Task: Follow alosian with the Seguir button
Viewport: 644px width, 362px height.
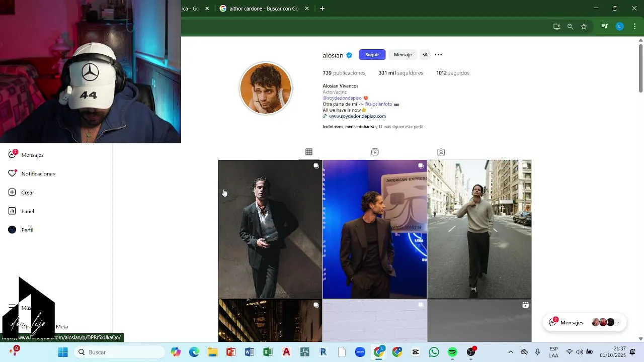Action: point(372,55)
